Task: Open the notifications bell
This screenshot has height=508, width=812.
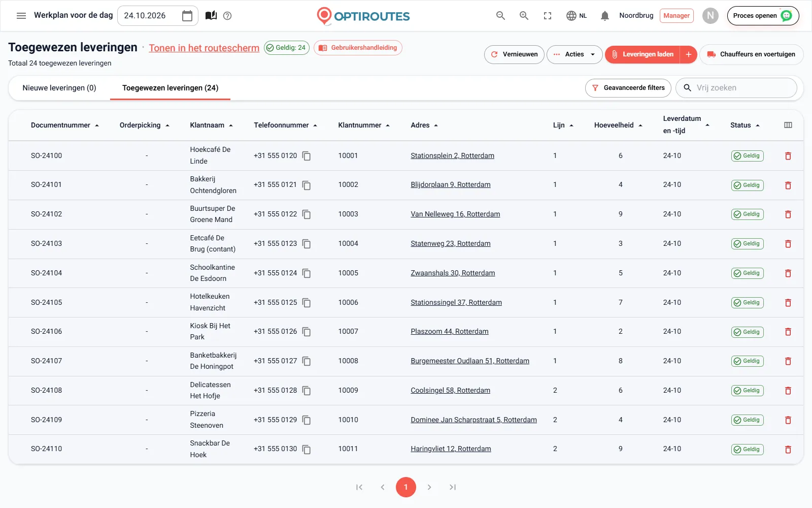Action: [x=604, y=16]
